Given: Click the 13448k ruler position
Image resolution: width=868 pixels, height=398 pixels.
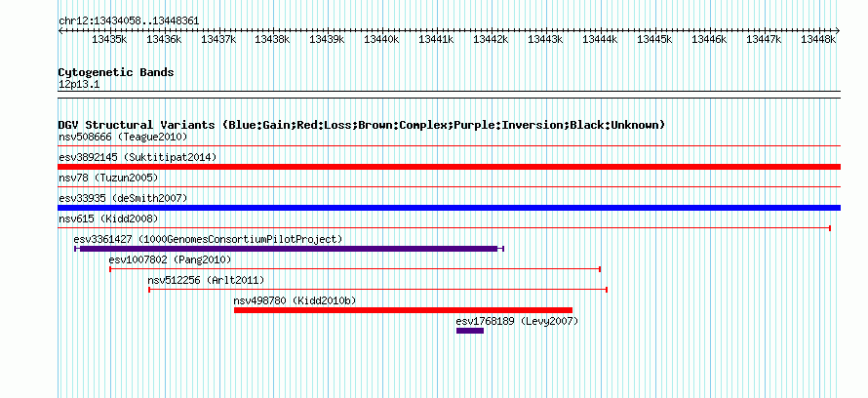Looking at the screenshot, I should pyautogui.click(x=818, y=39).
